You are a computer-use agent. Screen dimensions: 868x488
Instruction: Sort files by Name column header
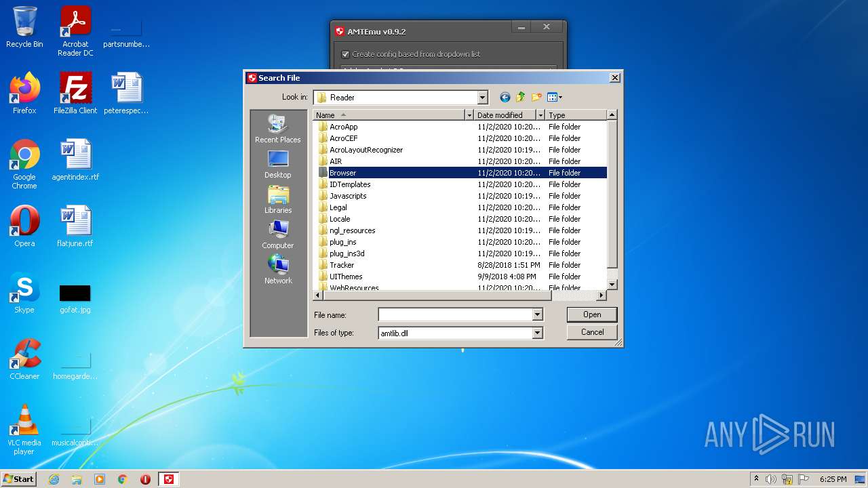tap(389, 115)
